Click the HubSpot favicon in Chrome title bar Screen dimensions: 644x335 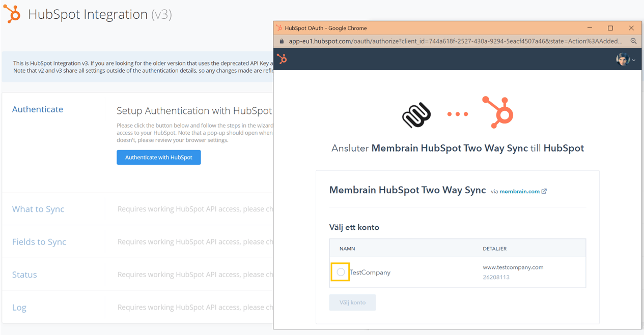[279, 28]
